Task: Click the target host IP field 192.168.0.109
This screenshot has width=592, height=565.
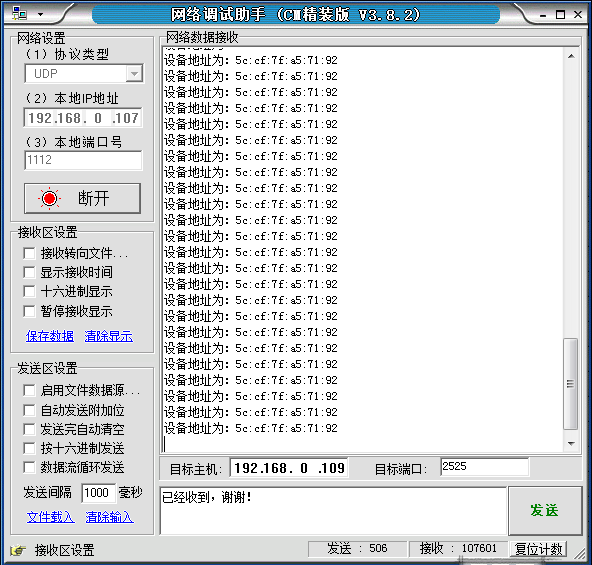Action: (x=289, y=468)
